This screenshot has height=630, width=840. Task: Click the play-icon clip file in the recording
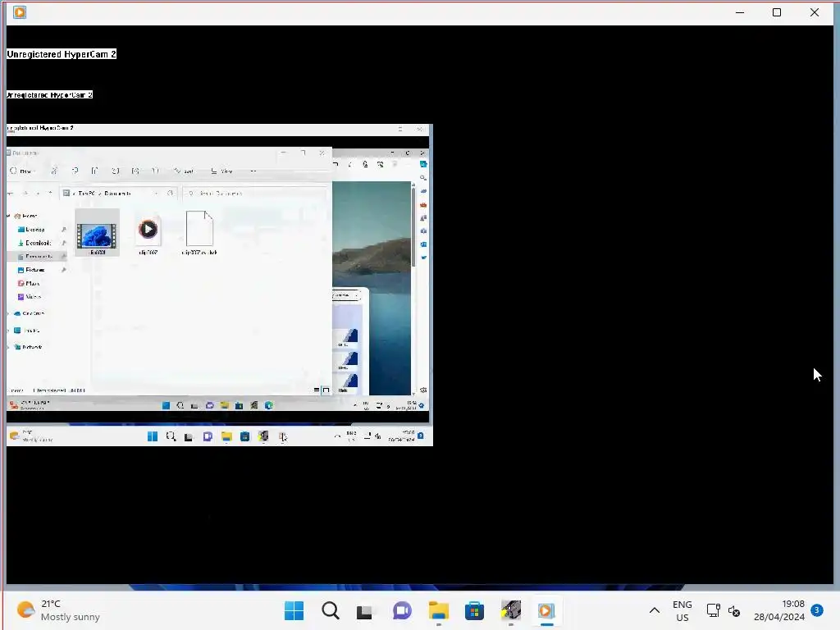click(148, 234)
